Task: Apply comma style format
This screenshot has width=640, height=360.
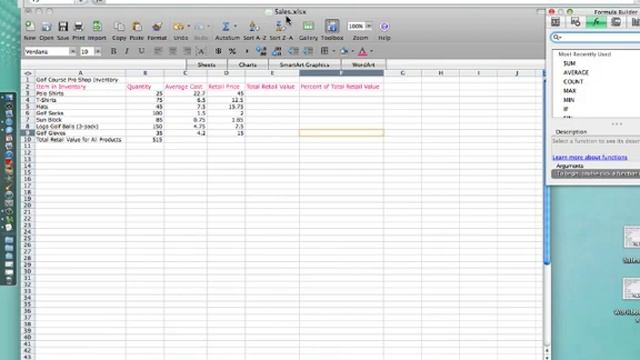Action: tap(247, 51)
